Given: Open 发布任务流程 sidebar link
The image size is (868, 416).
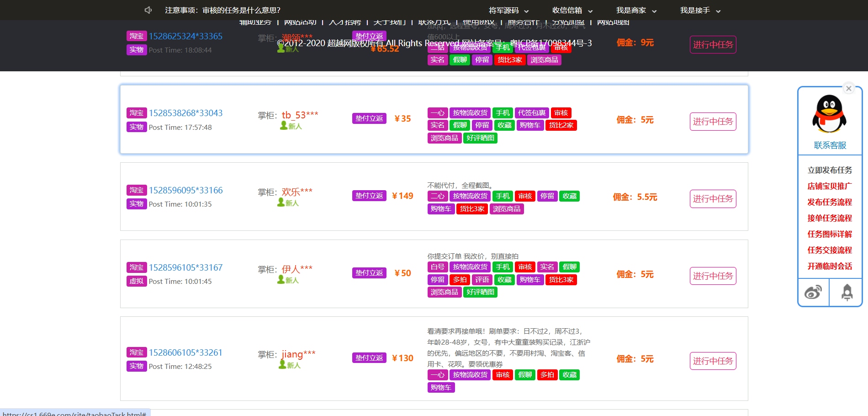Looking at the screenshot, I should [x=830, y=202].
